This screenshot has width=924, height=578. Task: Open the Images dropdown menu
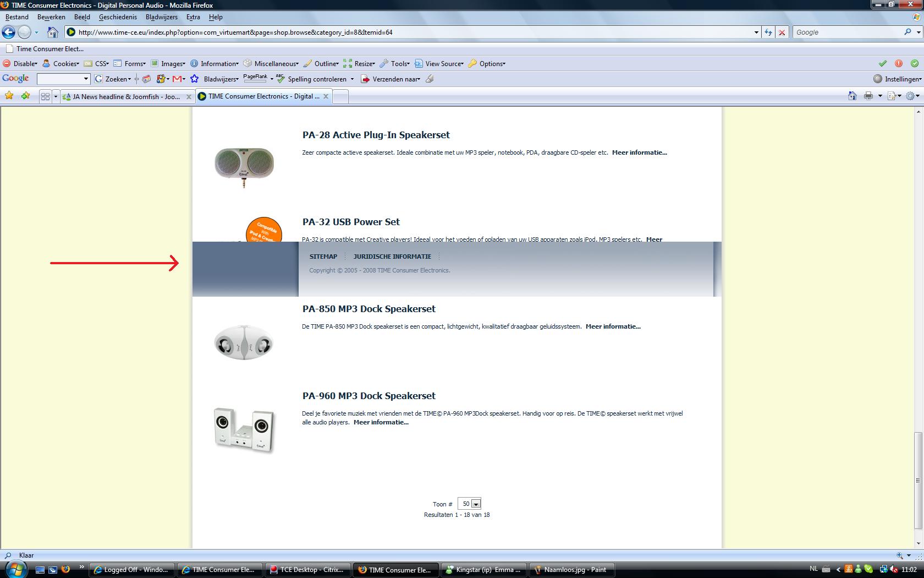168,63
